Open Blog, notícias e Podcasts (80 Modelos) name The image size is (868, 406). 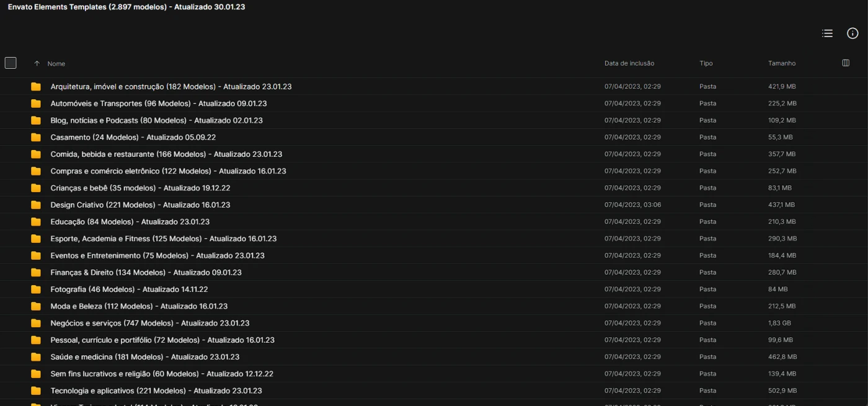point(156,120)
